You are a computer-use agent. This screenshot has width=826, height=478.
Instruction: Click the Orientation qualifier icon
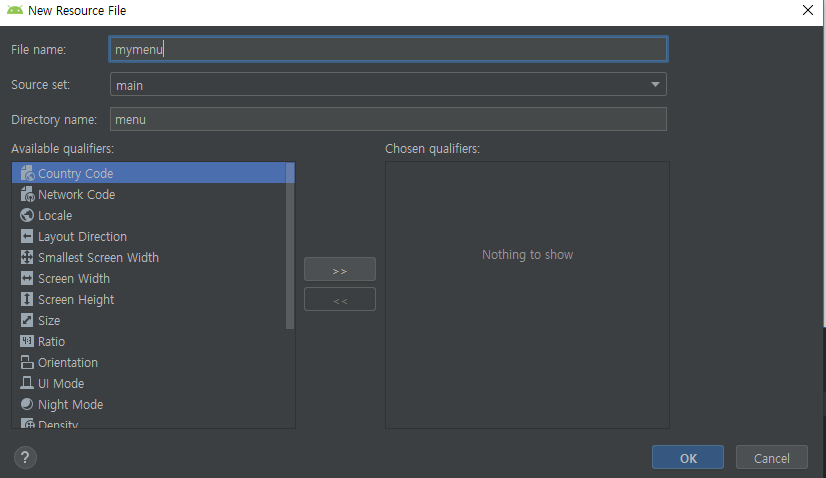point(27,362)
